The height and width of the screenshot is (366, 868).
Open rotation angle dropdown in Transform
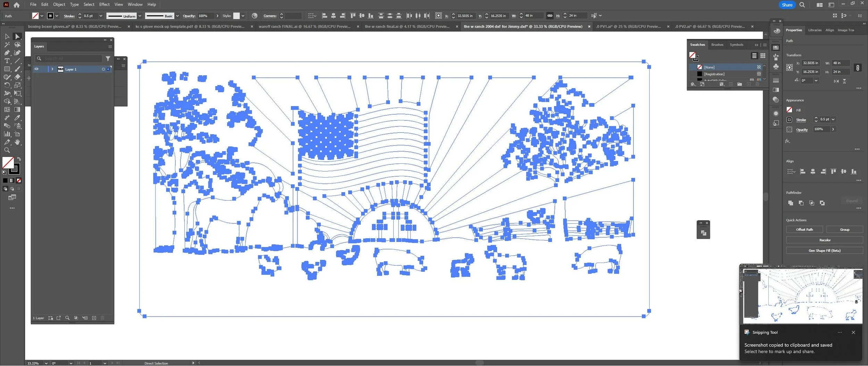(816, 80)
